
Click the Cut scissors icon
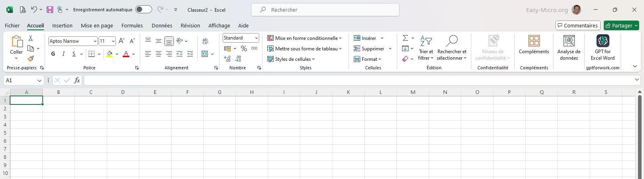point(31,38)
